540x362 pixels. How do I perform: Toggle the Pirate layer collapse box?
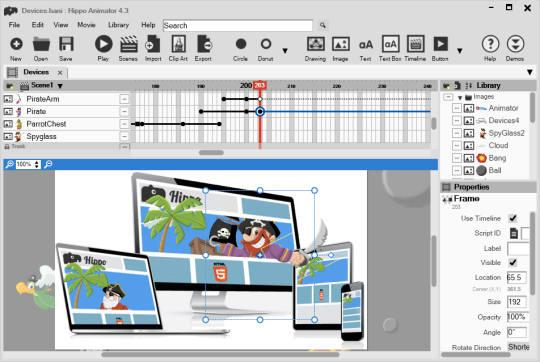(124, 112)
